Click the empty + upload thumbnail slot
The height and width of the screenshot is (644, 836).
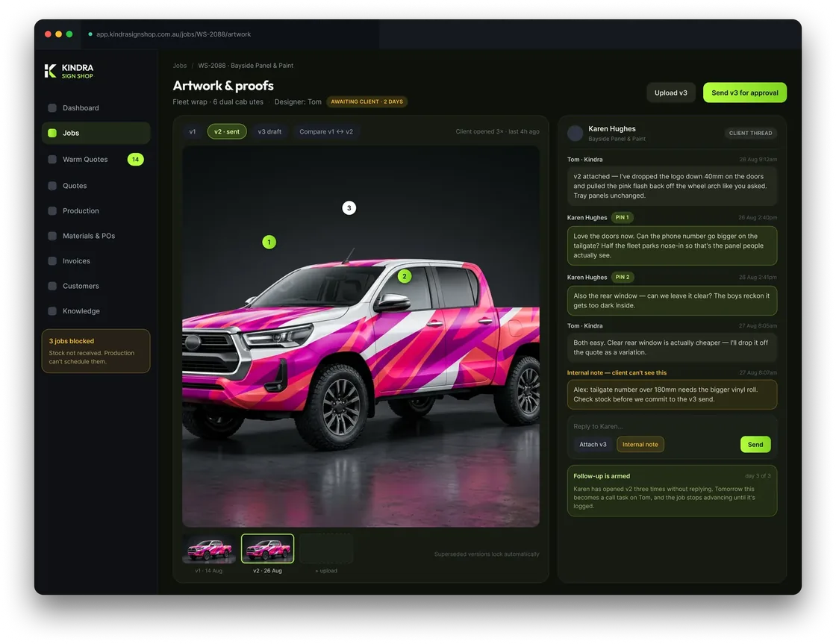click(x=326, y=549)
